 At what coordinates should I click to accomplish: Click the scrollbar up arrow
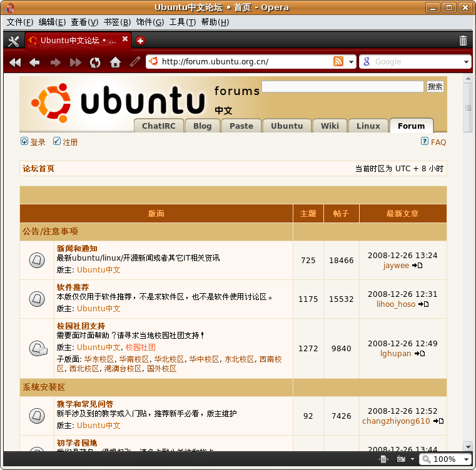coord(468,79)
